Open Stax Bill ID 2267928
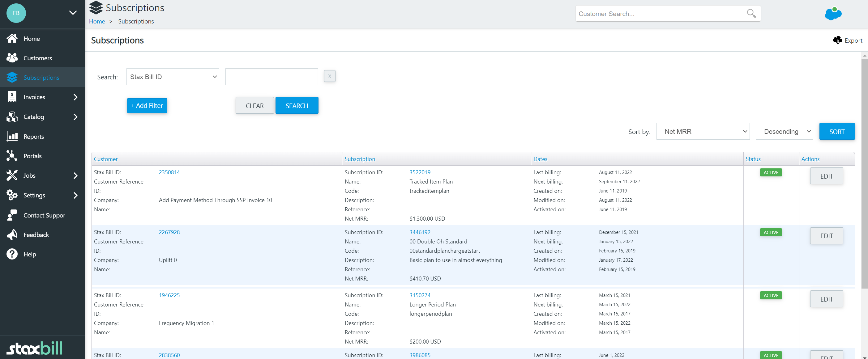This screenshot has width=868, height=359. pyautogui.click(x=169, y=232)
